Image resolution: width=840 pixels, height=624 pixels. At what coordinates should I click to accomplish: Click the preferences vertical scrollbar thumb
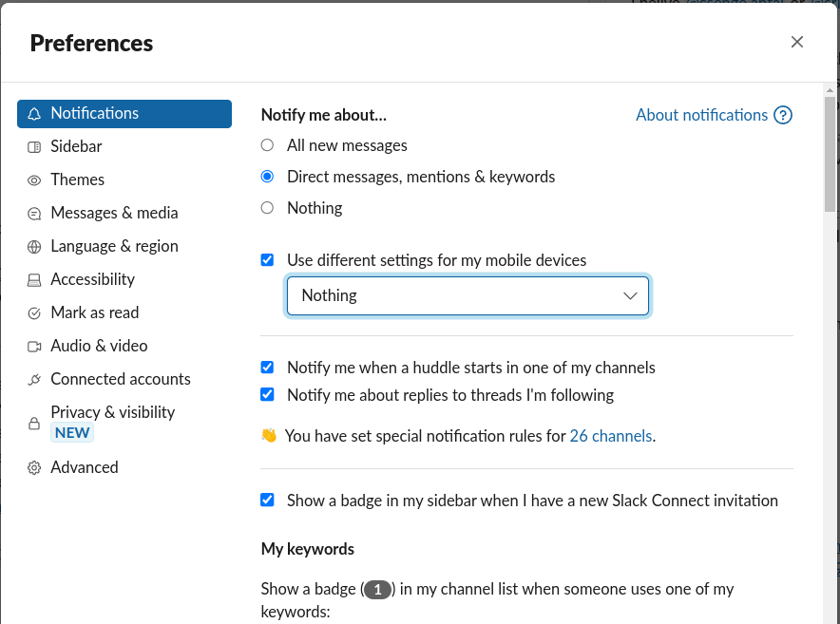(830, 154)
